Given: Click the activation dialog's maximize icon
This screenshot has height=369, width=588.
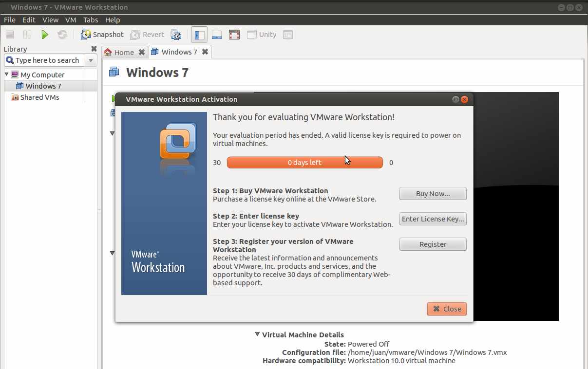Looking at the screenshot, I should point(456,99).
